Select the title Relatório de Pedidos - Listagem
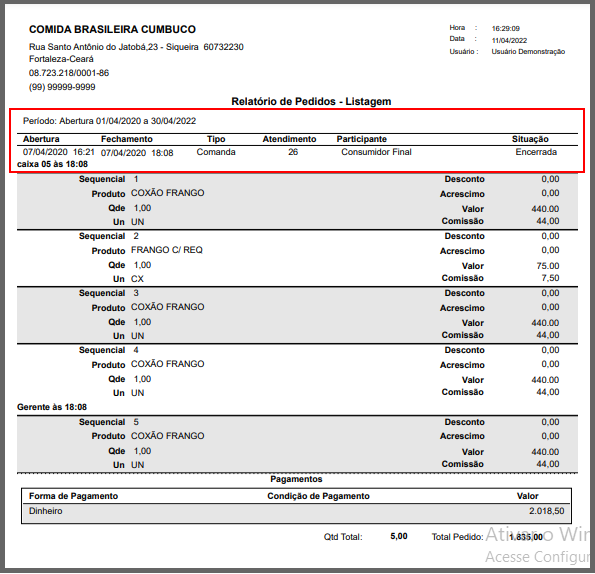Image resolution: width=595 pixels, height=574 pixels. pos(311,102)
